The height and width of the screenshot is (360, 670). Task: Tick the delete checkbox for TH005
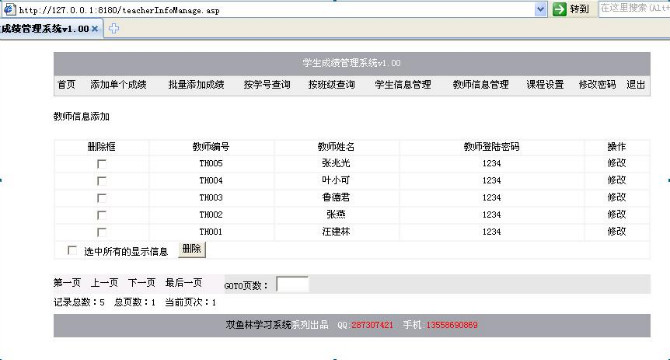(x=101, y=164)
